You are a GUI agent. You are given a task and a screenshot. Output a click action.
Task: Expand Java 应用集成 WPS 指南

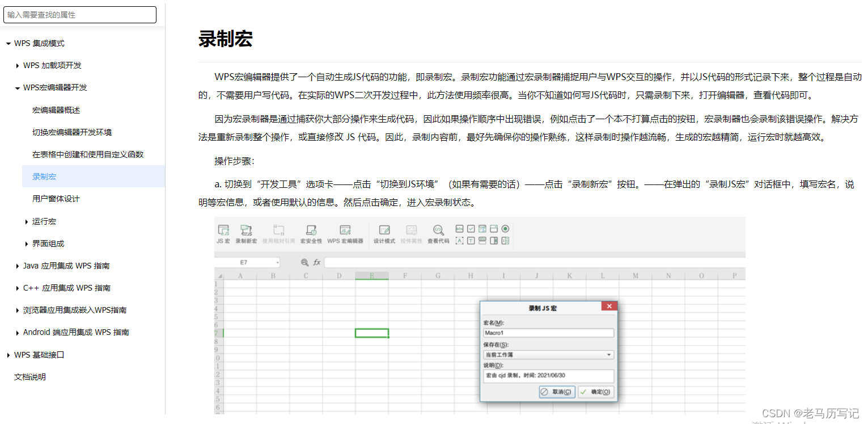coord(18,266)
